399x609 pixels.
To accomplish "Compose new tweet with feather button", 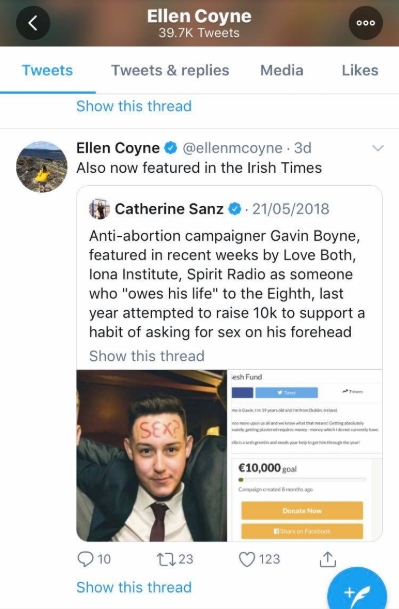I will point(357,590).
